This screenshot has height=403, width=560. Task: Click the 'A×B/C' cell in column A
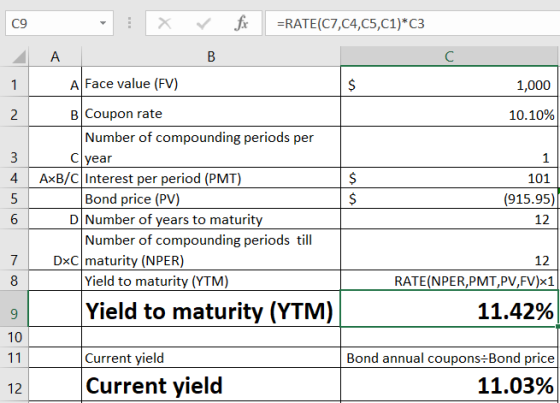pyautogui.click(x=55, y=178)
